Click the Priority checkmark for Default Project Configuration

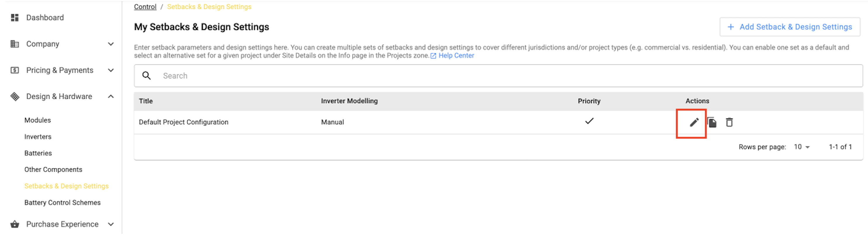589,121
